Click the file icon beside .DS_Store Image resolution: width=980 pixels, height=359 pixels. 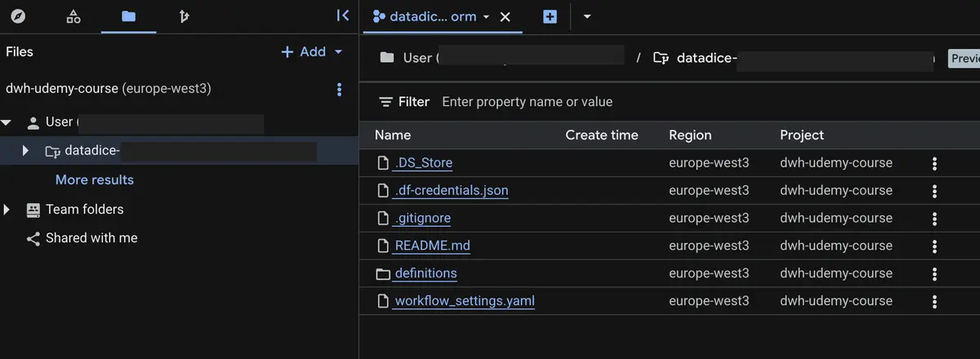click(383, 163)
